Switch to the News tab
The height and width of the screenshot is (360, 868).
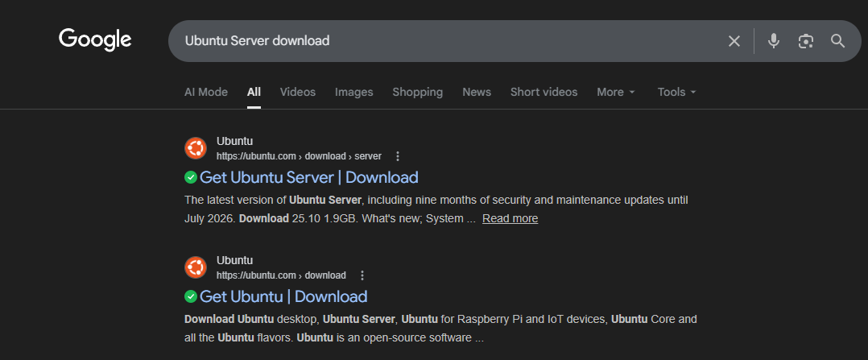click(x=477, y=92)
